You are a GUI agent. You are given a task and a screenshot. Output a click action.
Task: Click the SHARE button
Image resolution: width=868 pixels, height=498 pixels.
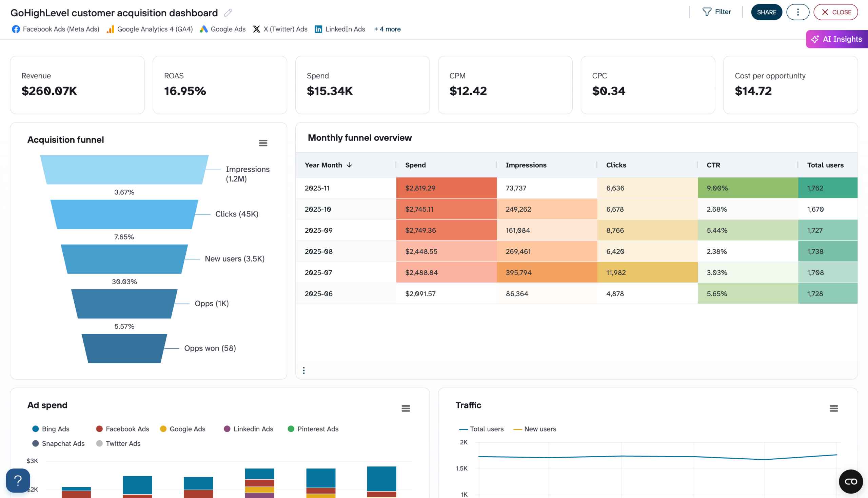click(767, 12)
